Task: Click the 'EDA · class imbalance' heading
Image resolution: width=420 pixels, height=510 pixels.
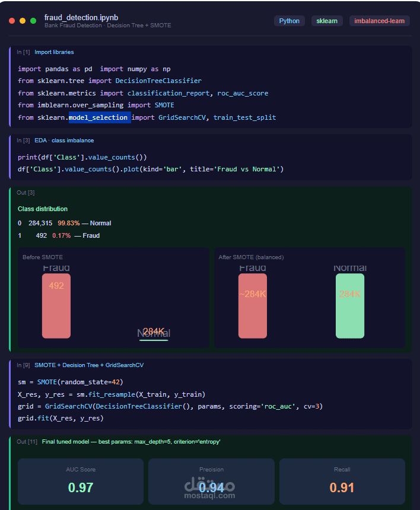Action: click(x=64, y=141)
